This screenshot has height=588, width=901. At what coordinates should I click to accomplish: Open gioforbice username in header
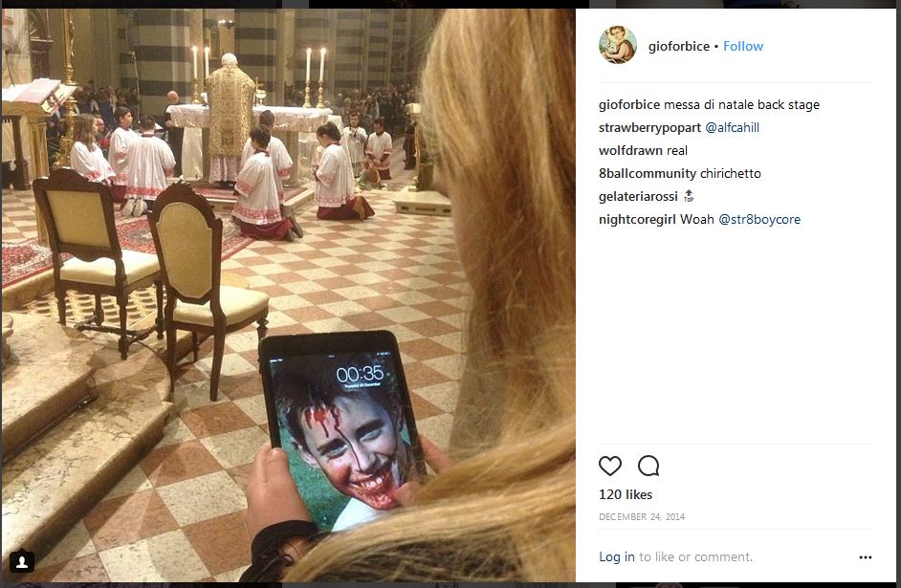tap(679, 47)
